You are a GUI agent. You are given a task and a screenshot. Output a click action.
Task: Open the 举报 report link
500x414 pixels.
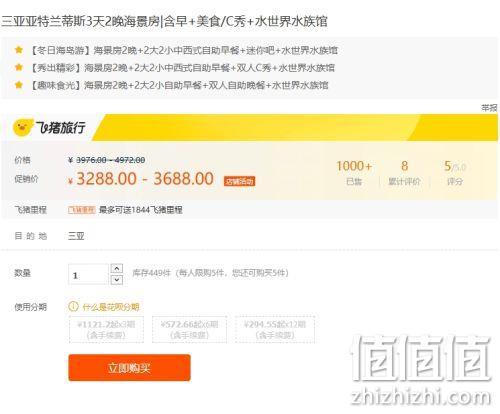pyautogui.click(x=489, y=108)
